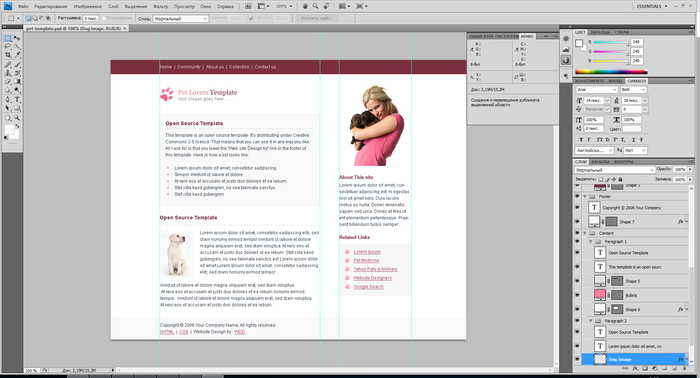Pick the Hand tool in the application bar
700x378 pixels.
[x=305, y=6]
